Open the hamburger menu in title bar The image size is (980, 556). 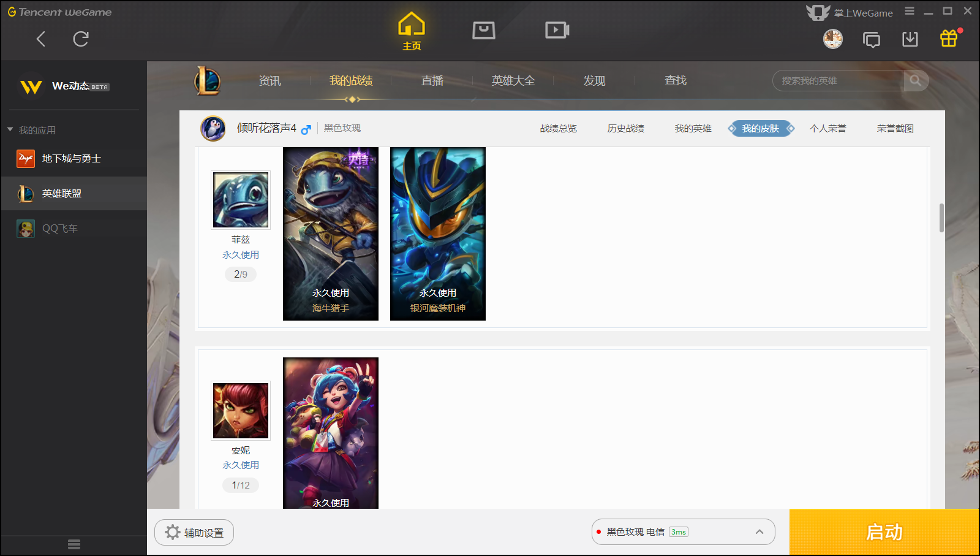910,11
